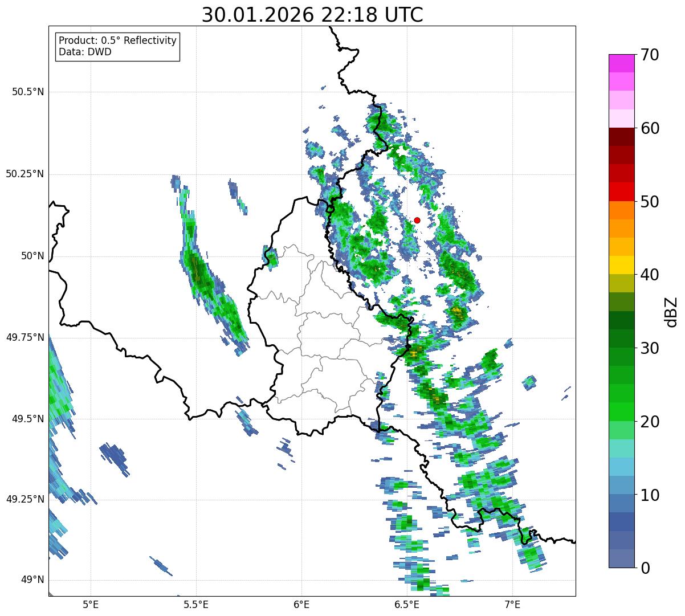This screenshot has width=685, height=616.
Task: Click the '49°N' latitude label
Action: coord(32,580)
